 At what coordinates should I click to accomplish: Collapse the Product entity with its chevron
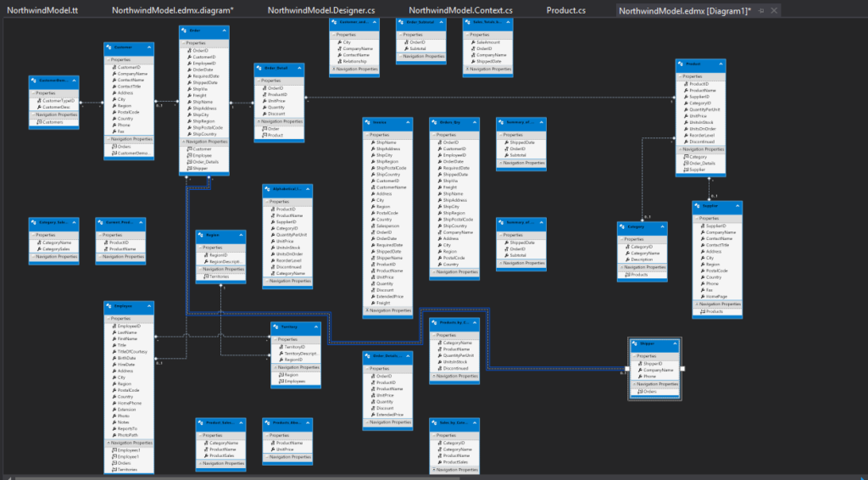721,64
